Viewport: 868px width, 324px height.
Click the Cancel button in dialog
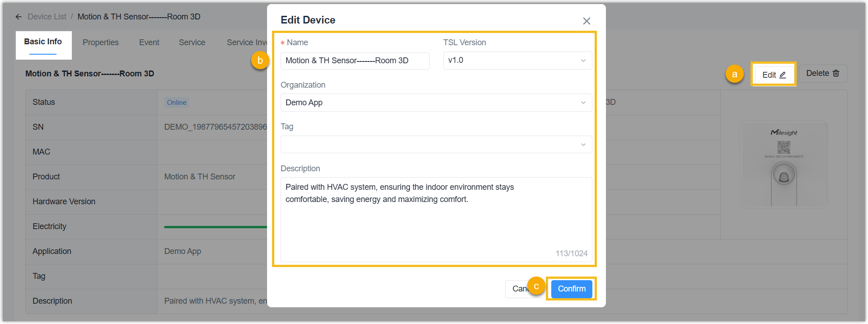coord(518,289)
